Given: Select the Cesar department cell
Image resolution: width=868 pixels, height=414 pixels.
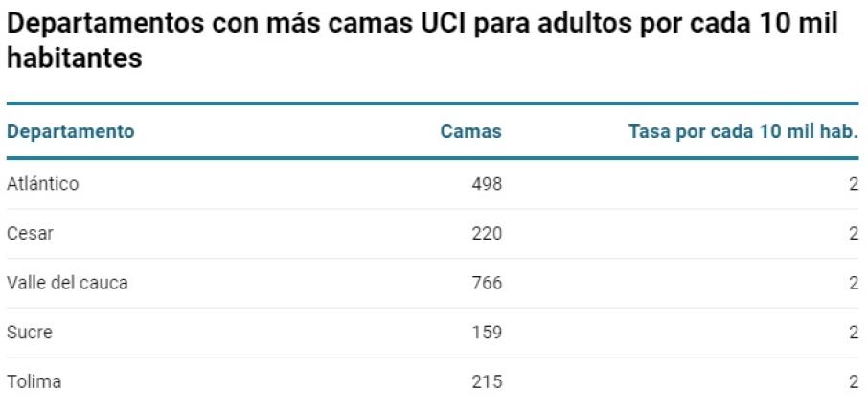Looking at the screenshot, I should [x=30, y=233].
